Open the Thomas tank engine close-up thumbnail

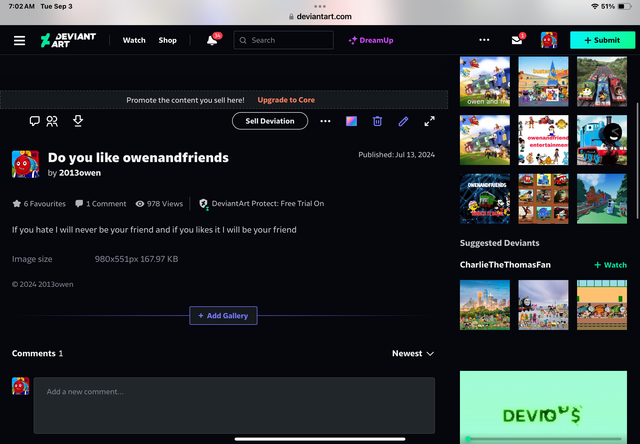pos(602,140)
